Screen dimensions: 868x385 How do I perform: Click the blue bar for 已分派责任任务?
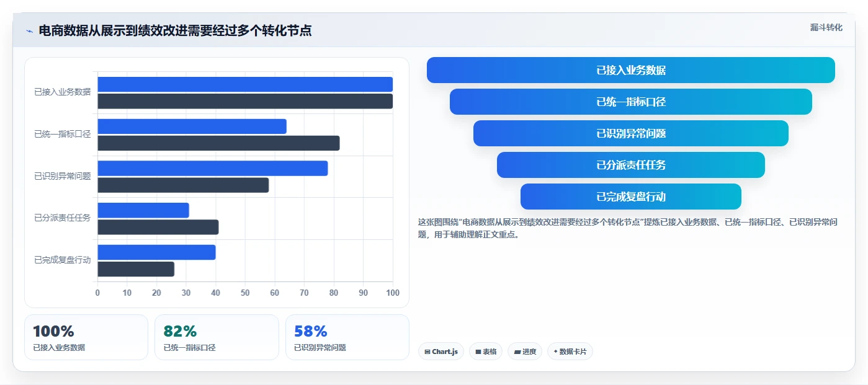tap(143, 210)
